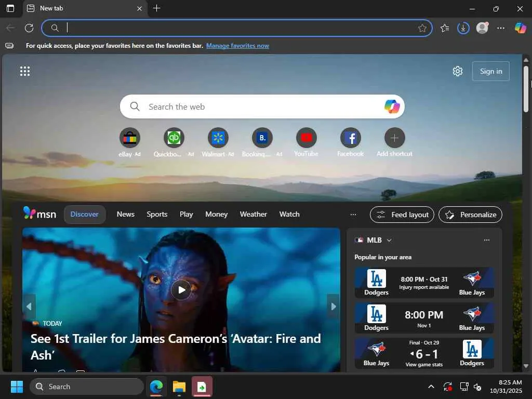This screenshot has width=532, height=399.
Task: Click Add shortcut plus icon
Action: click(x=395, y=138)
